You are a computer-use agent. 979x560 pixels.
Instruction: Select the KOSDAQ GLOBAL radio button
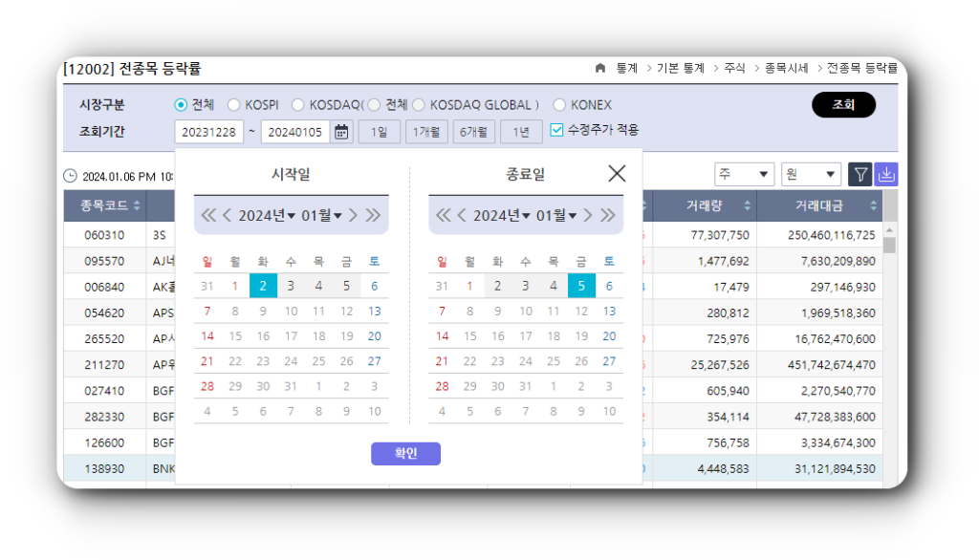(x=419, y=105)
